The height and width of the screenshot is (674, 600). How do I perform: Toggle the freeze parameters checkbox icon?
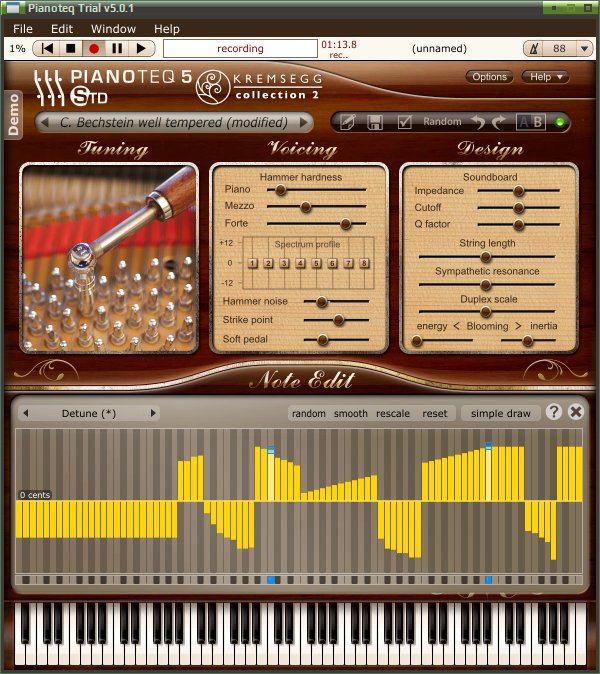tap(404, 122)
